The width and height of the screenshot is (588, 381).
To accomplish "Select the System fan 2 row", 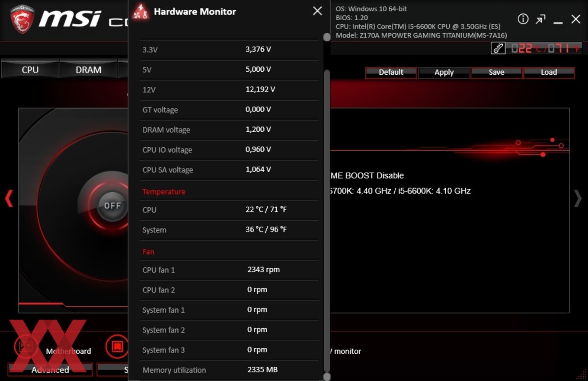I will (229, 330).
